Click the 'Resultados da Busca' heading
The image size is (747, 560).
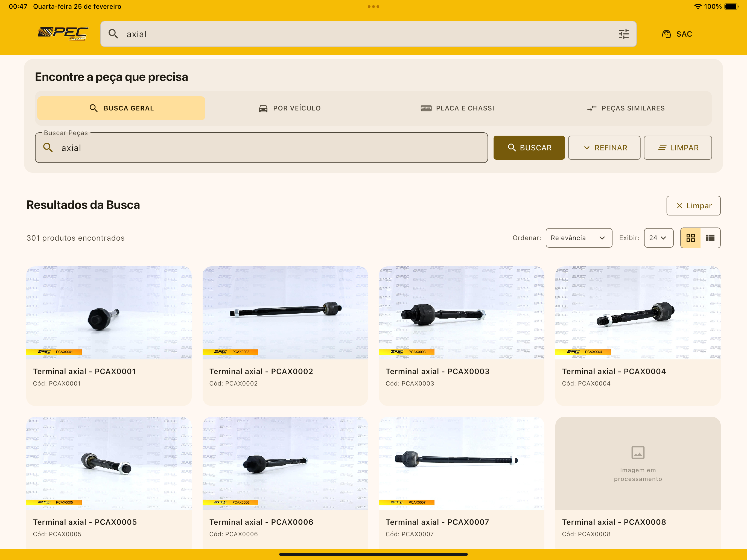pos(83,205)
